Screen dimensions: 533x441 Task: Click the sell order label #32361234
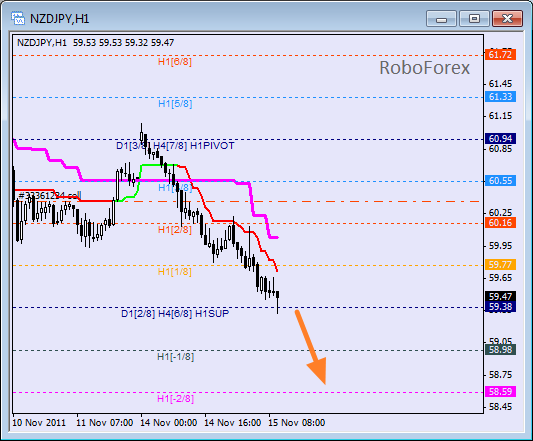[x=50, y=196]
